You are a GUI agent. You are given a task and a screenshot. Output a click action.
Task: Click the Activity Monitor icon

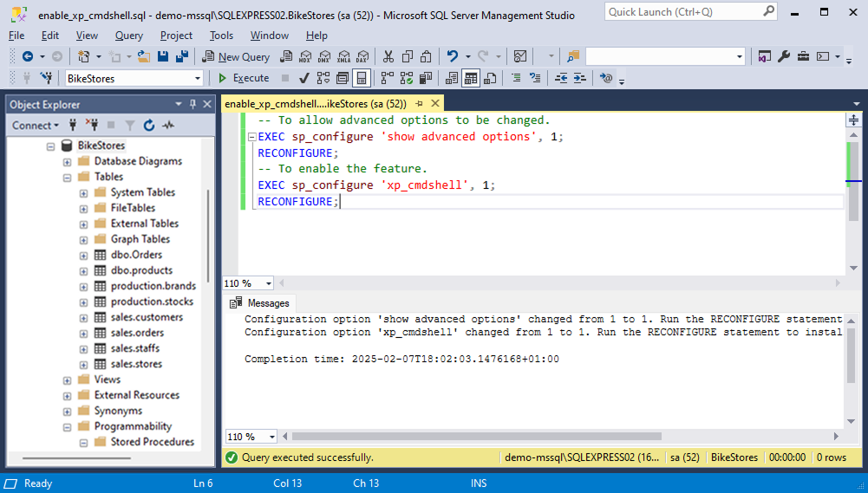click(x=519, y=56)
